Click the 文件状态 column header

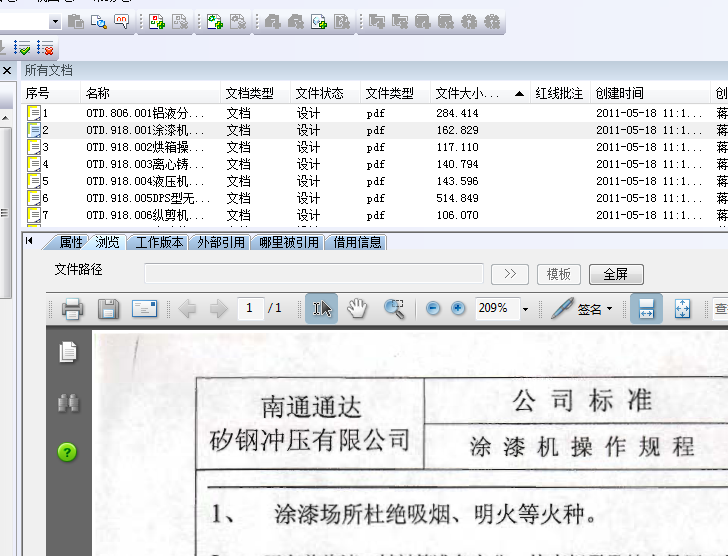(325, 93)
